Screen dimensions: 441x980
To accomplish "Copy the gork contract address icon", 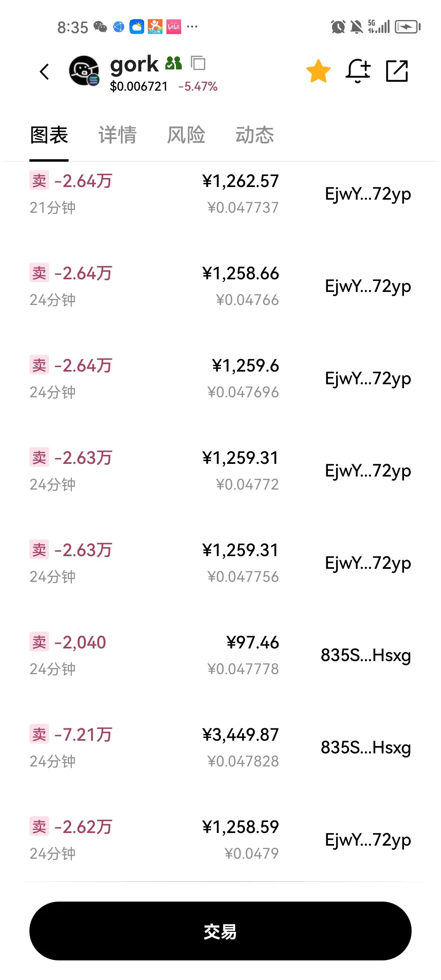I will click(198, 63).
